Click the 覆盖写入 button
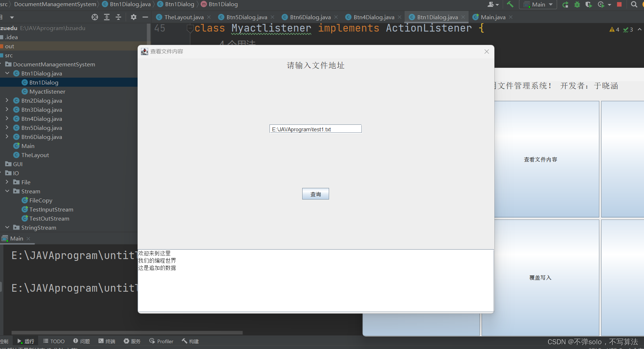 (540, 277)
